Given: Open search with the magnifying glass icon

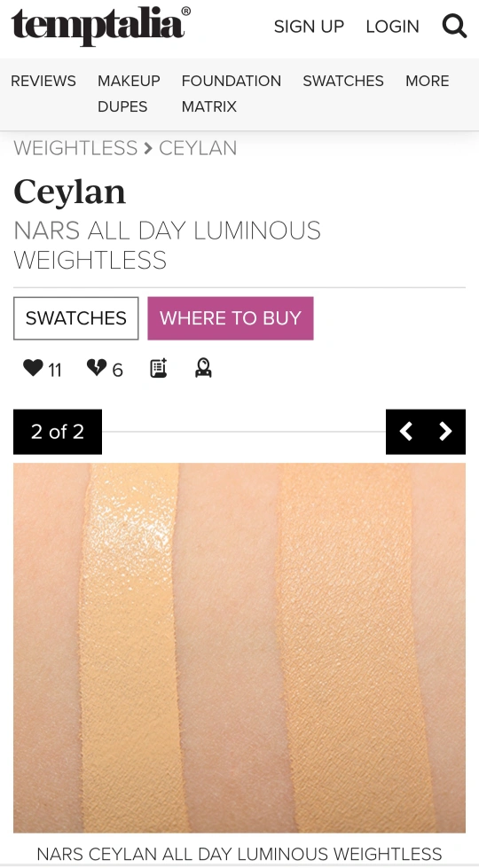Looking at the screenshot, I should point(454,26).
